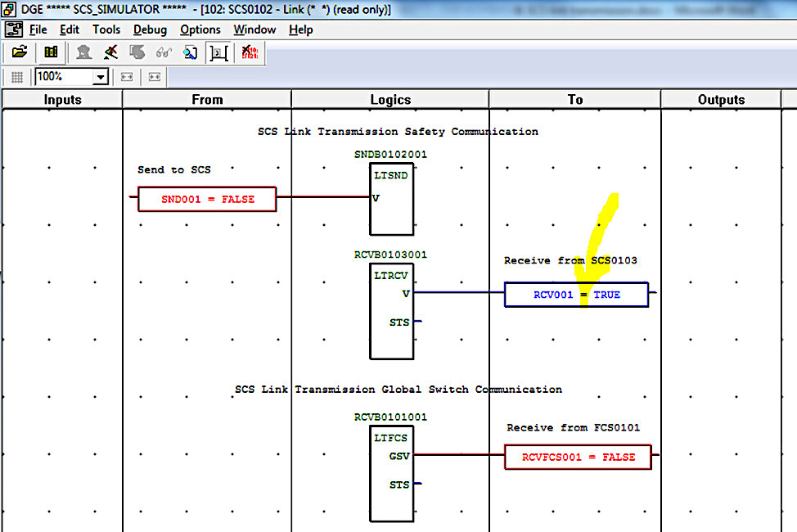Screen dimensions: 797x532
Task: Select the RCVFCS001 = FALSE variable box
Action: tap(578, 458)
